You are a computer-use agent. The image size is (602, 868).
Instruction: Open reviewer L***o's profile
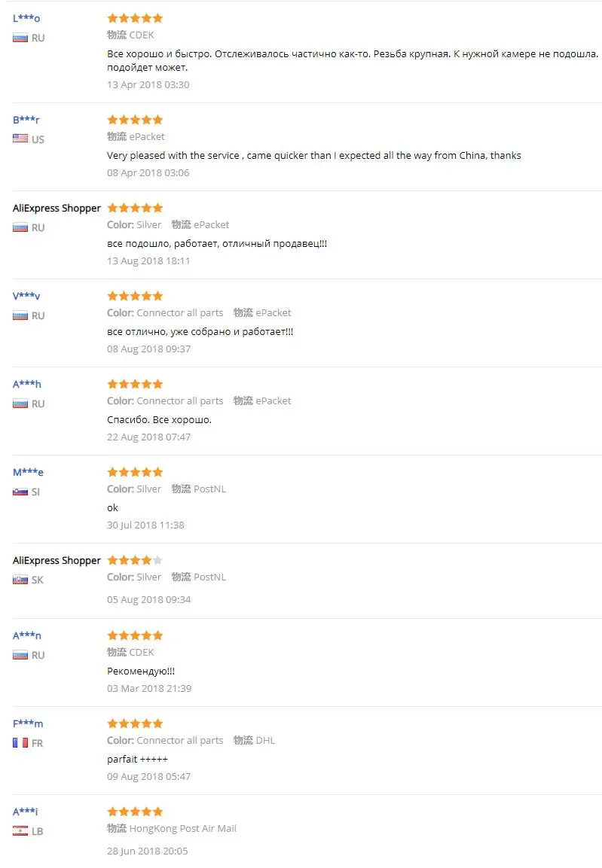26,18
